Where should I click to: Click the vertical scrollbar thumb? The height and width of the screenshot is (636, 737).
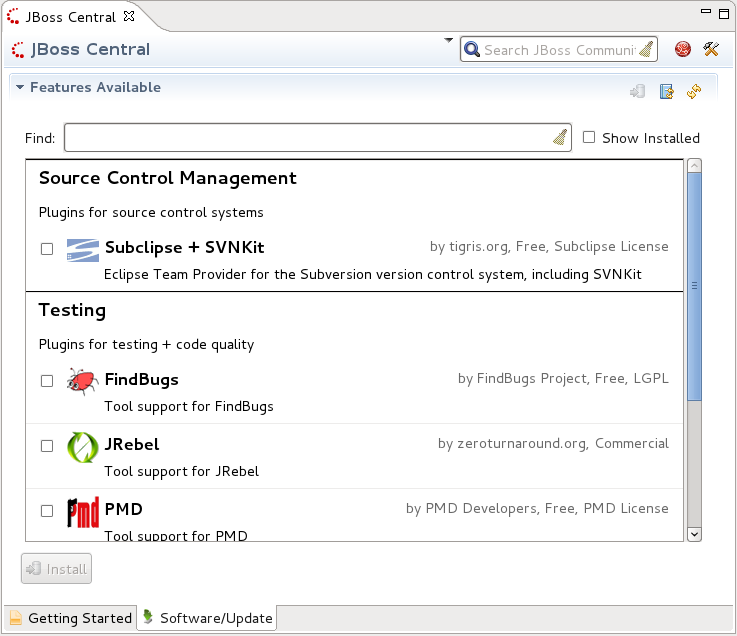(x=694, y=287)
